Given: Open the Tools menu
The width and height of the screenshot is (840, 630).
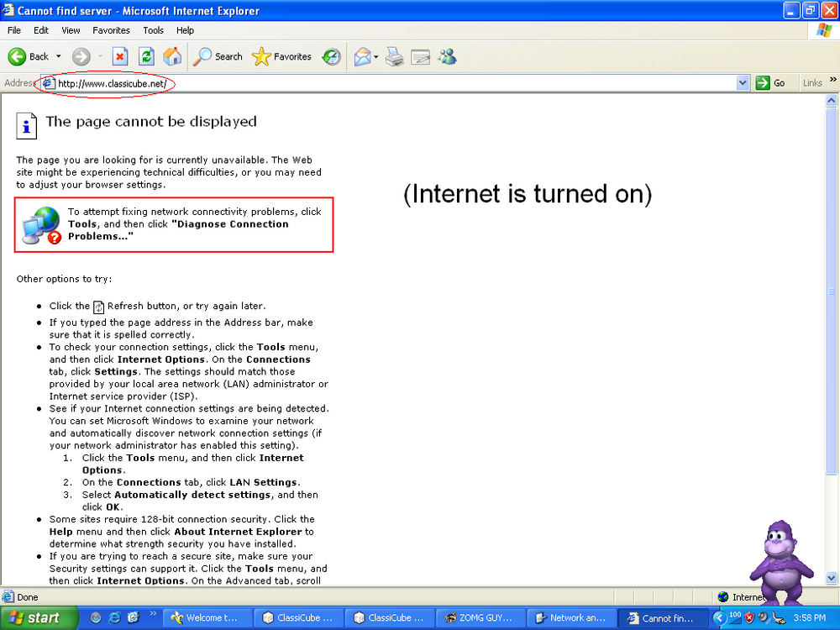Looking at the screenshot, I should pyautogui.click(x=153, y=30).
